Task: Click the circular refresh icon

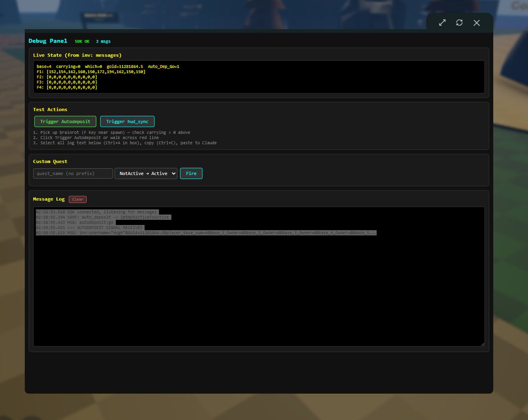Action: [459, 22]
